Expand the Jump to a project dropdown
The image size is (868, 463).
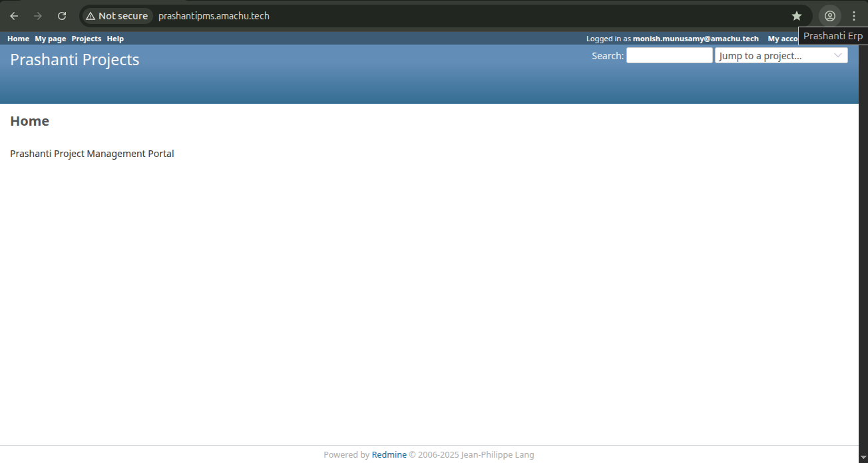click(x=781, y=56)
